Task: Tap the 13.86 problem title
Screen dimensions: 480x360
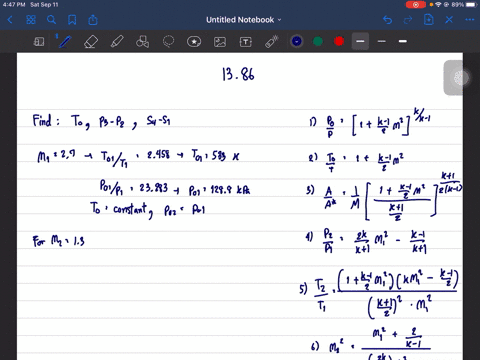Action: (238, 74)
